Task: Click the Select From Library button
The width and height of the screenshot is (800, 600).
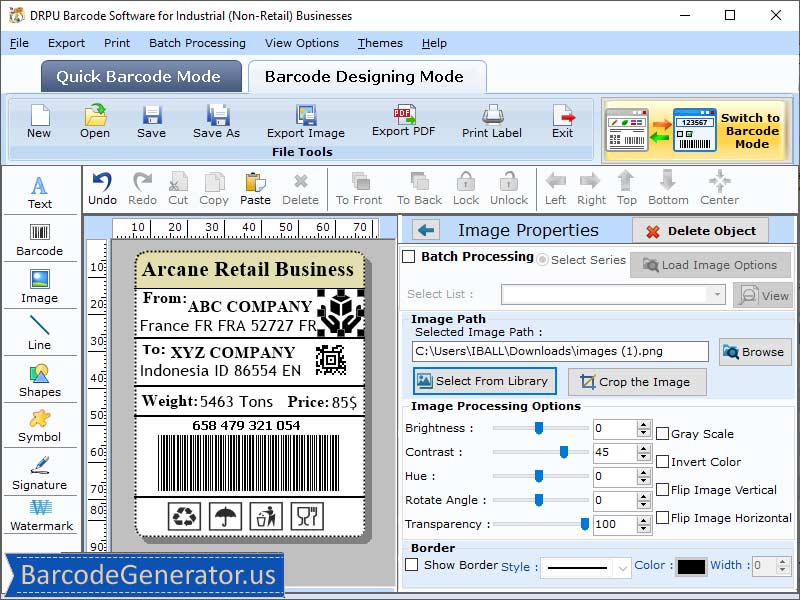Action: pyautogui.click(x=484, y=382)
